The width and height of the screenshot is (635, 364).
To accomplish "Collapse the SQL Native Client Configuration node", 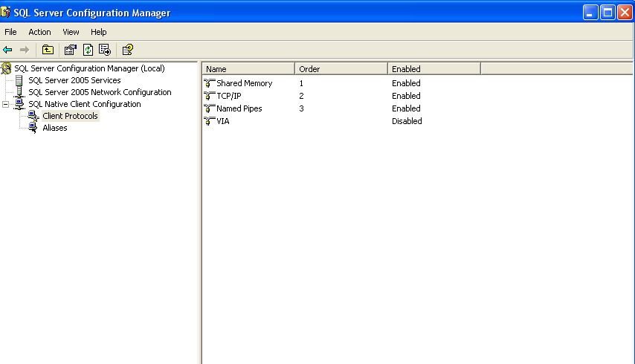I will tap(6, 104).
